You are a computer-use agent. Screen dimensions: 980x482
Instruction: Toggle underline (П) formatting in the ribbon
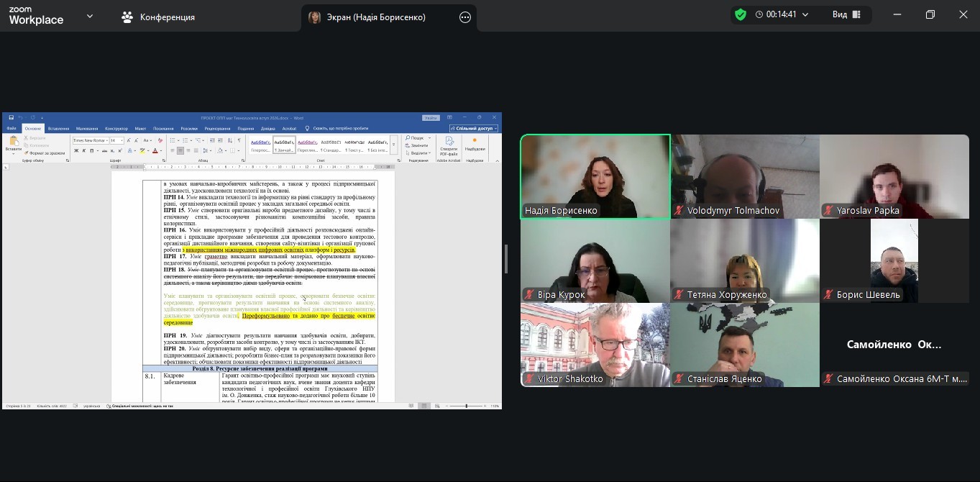point(91,151)
